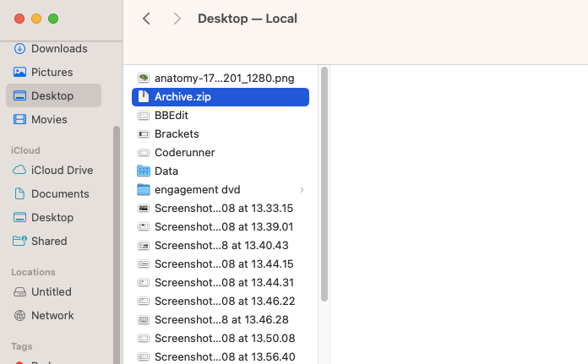
Task: Click the anatomy PNG thumbnail icon
Action: (x=144, y=78)
